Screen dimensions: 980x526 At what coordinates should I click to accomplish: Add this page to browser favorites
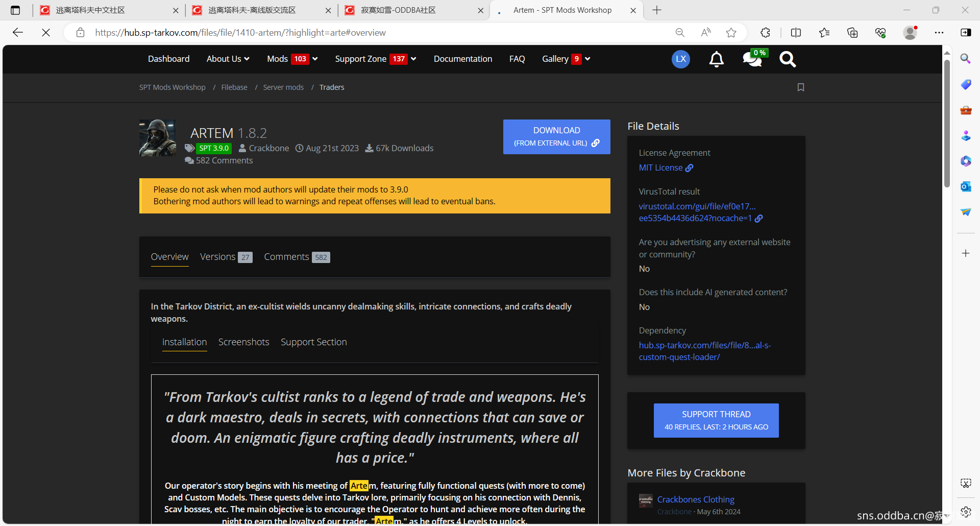coord(731,33)
